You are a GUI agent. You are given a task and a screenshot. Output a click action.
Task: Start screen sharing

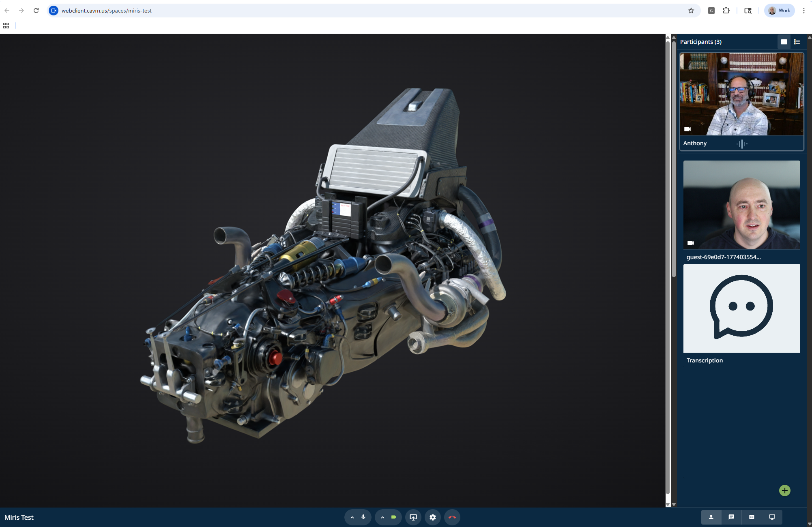[413, 517]
